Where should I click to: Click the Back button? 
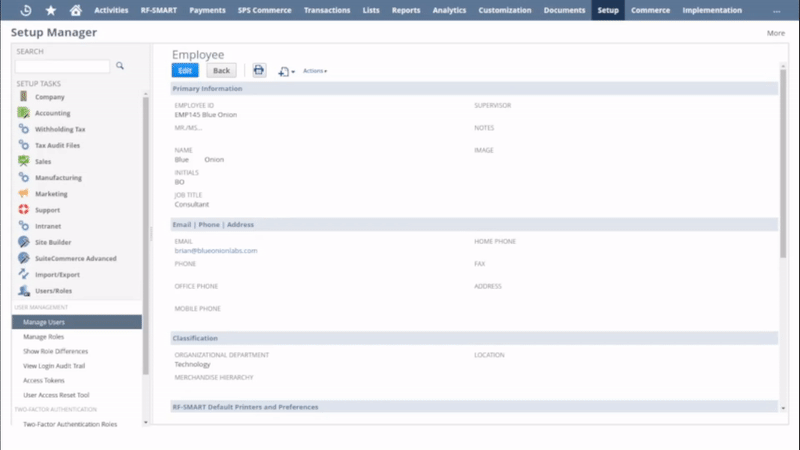coord(221,70)
